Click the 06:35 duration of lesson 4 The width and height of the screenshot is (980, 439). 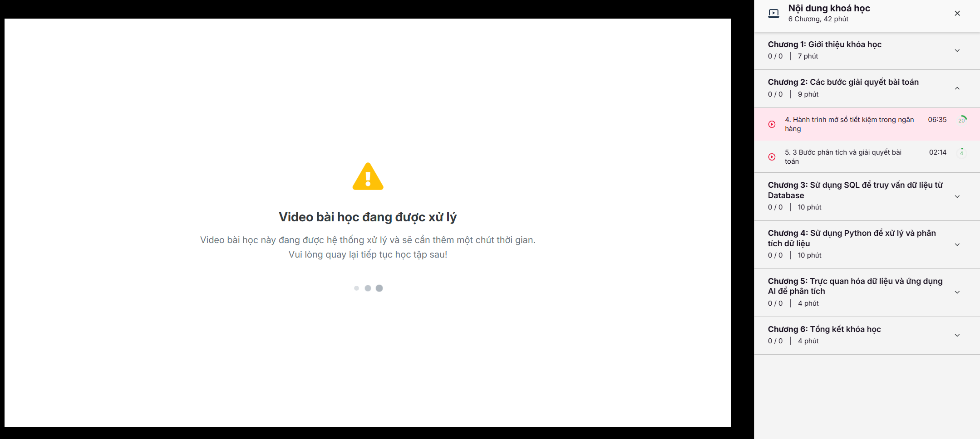937,120
